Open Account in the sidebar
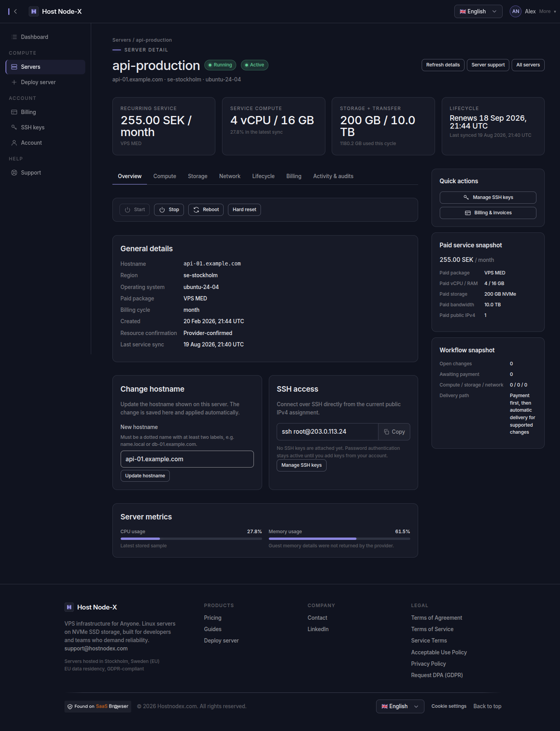The image size is (560, 731). point(46,143)
